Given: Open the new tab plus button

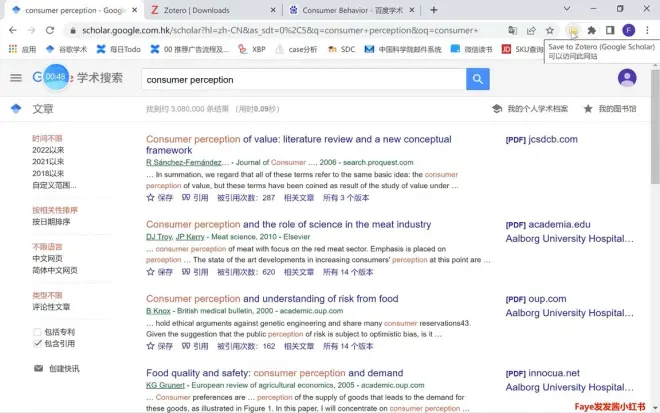Looking at the screenshot, I should [434, 10].
